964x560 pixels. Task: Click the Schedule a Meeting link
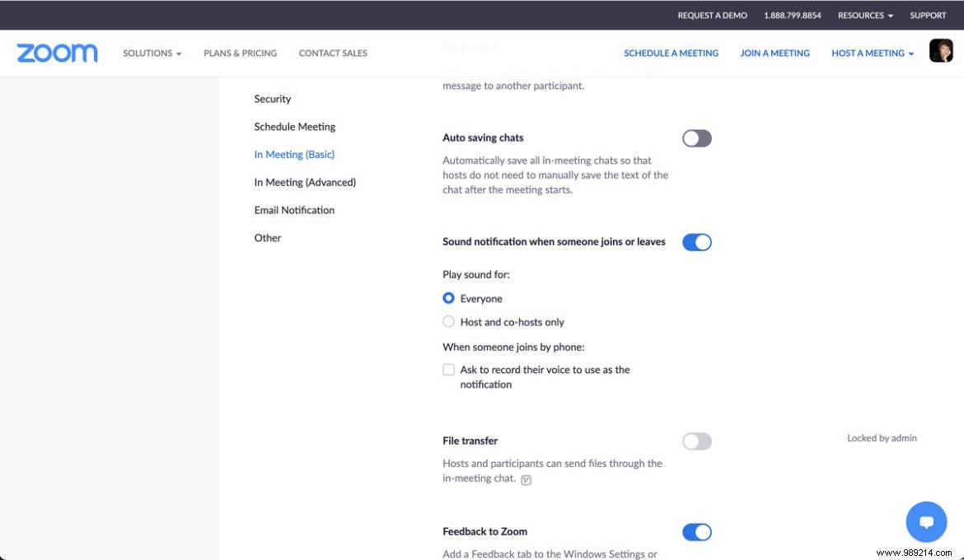click(671, 53)
